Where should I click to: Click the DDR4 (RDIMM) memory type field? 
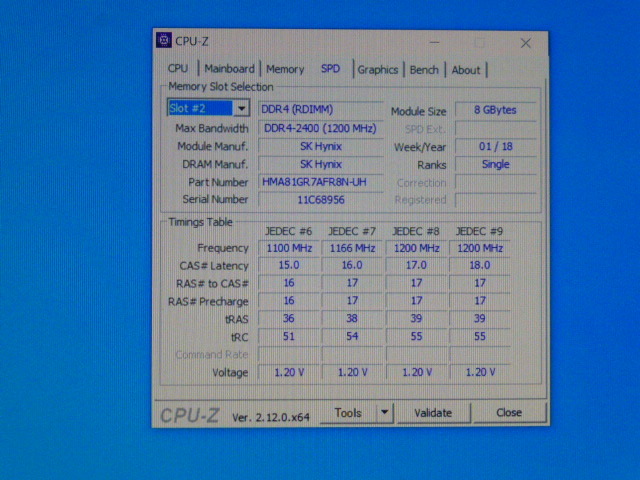click(321, 109)
